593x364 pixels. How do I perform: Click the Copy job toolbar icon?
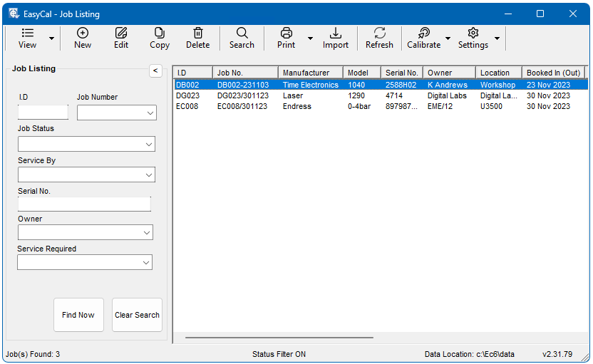pyautogui.click(x=160, y=33)
